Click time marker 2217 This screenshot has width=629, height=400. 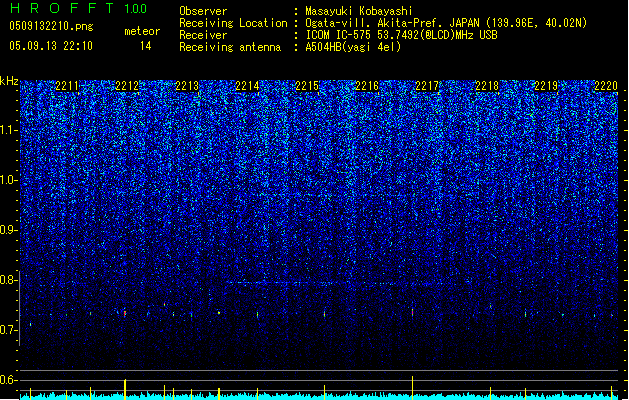(427, 86)
